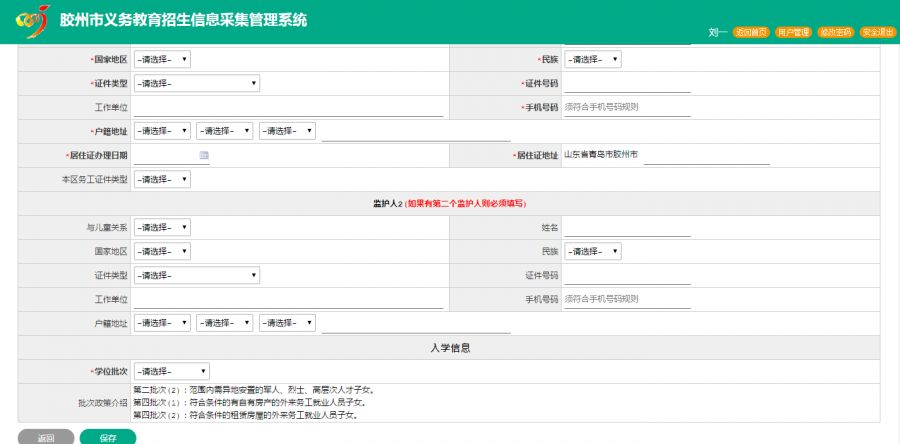Open the required 民族 dropdown for guardian 1
Screen dimensions: 900x444
coord(593,59)
